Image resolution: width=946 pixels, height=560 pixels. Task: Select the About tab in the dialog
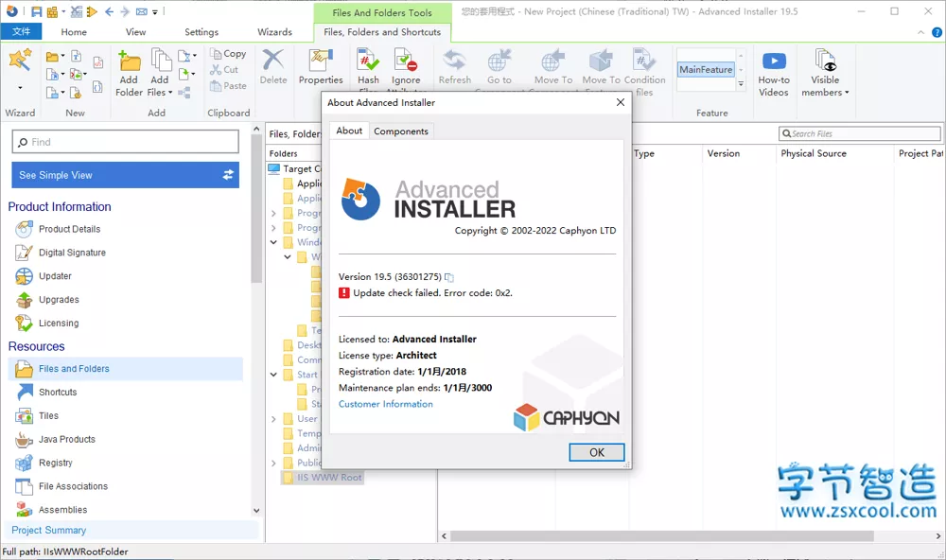349,131
